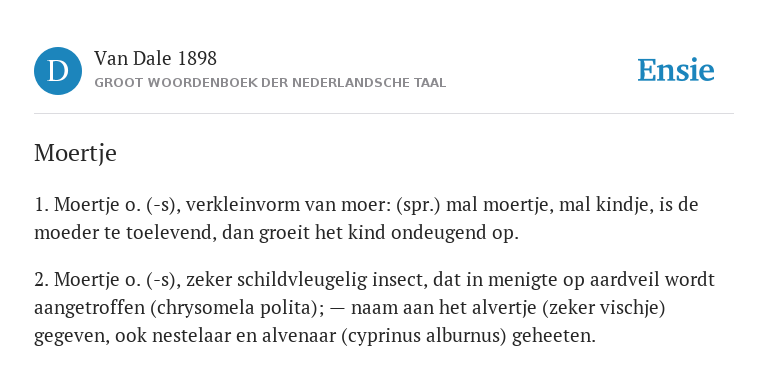The height and width of the screenshot is (384, 768).
Task: Click the horizontal divider line below header
Action: [x=384, y=114]
